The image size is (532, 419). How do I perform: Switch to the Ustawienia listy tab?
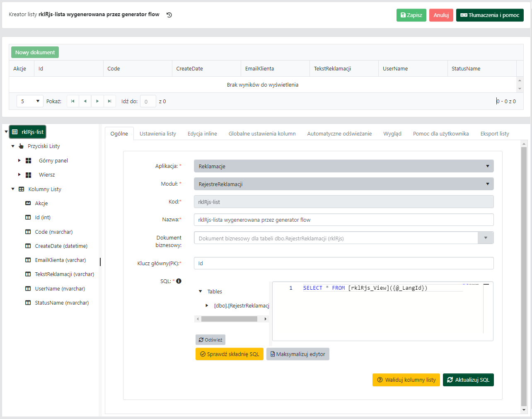[157, 133]
